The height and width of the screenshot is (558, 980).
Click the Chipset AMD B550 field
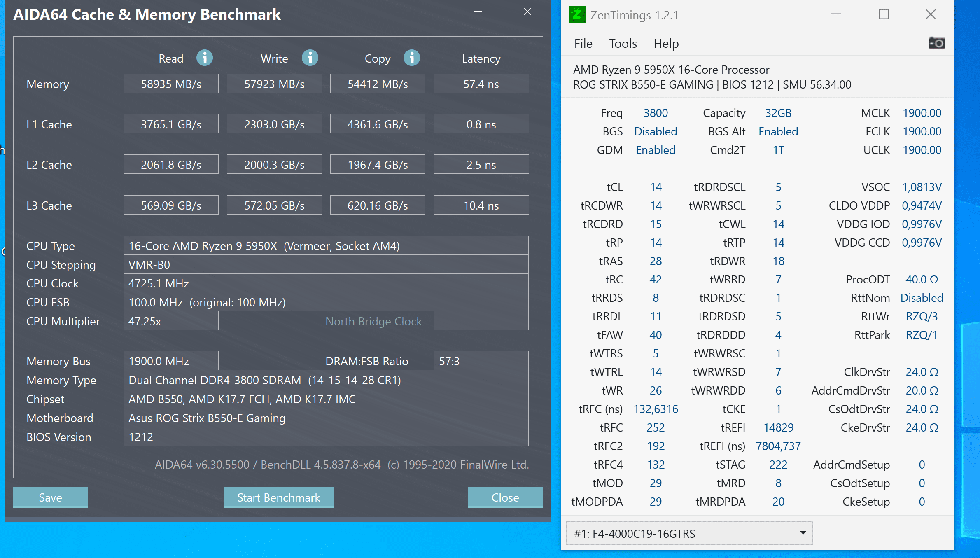(x=326, y=399)
